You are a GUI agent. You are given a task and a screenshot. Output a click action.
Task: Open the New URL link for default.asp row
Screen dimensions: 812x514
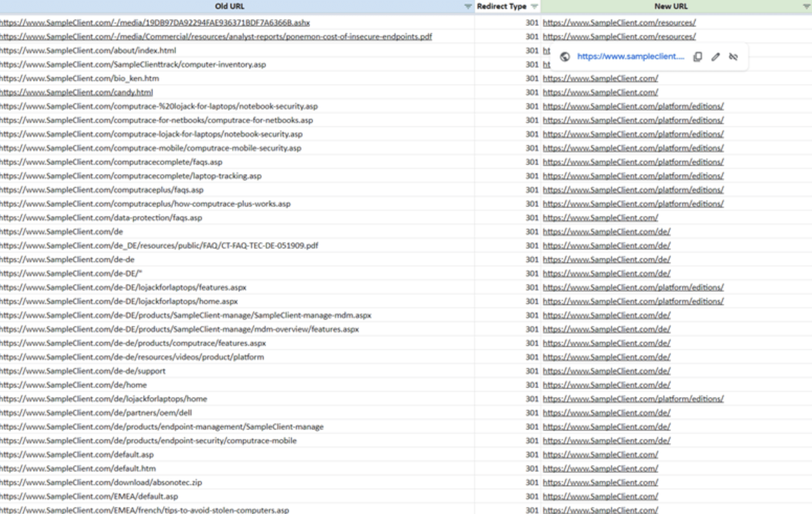[600, 454]
